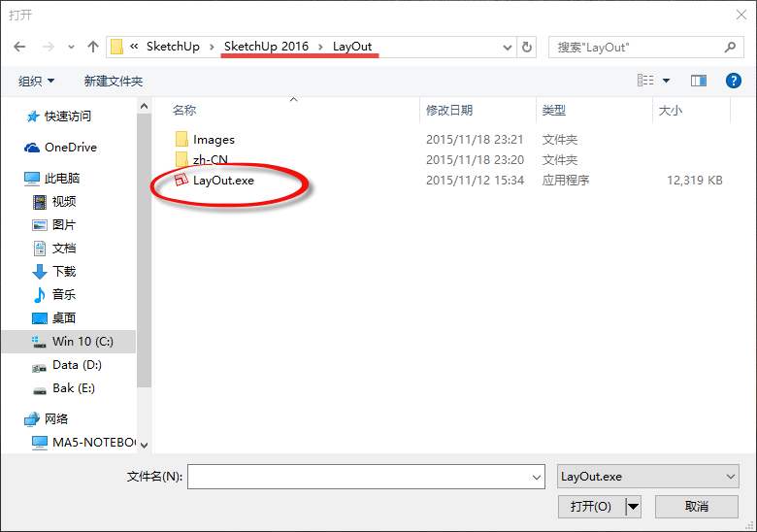Viewport: 757px width, 532px height.
Task: Click 打开(O) button
Action: [x=591, y=507]
